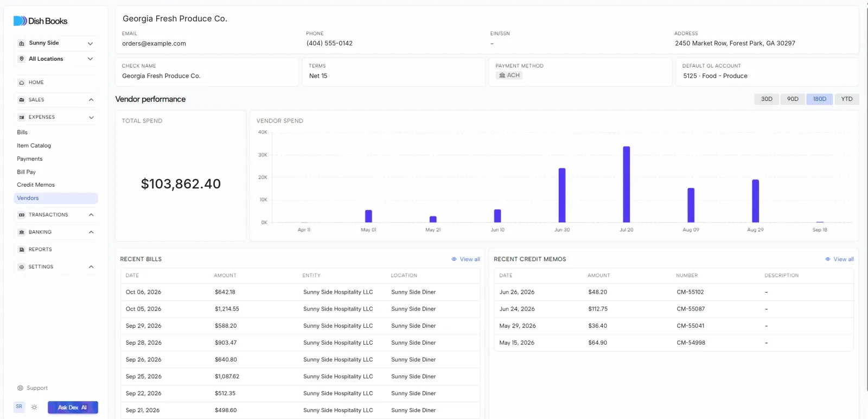Open credit memo CM-55087
Viewport: 868px width, 419px height.
674,309
